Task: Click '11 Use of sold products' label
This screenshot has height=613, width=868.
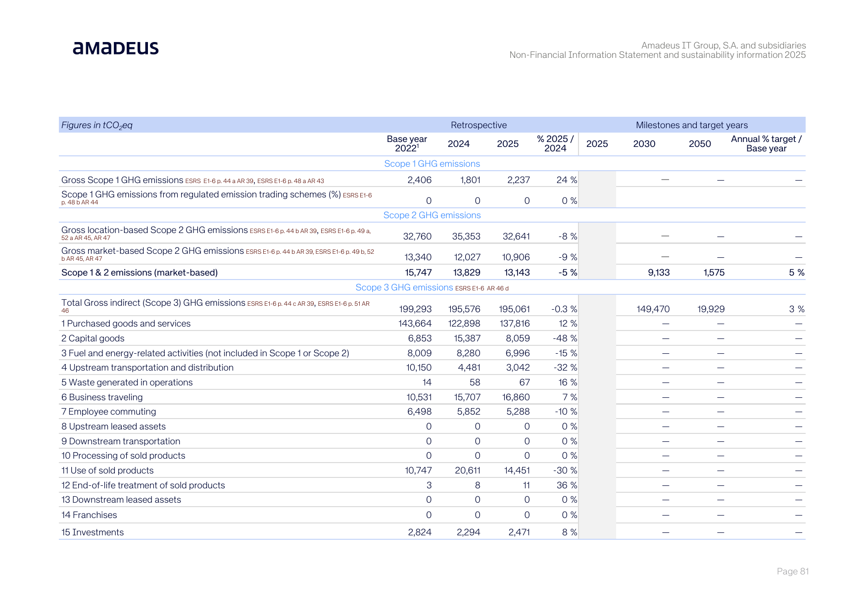Action: coord(107,471)
